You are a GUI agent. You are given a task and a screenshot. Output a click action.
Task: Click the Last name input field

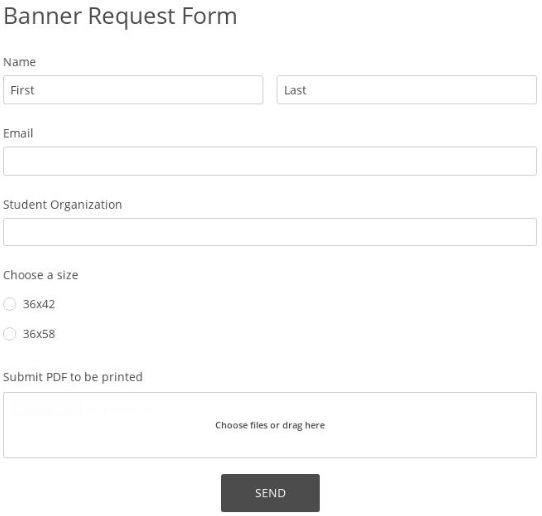[406, 90]
